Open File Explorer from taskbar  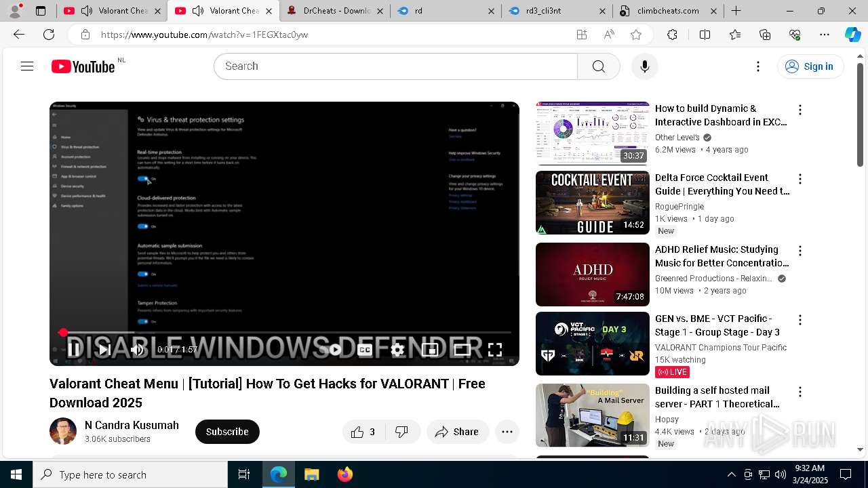tap(312, 474)
